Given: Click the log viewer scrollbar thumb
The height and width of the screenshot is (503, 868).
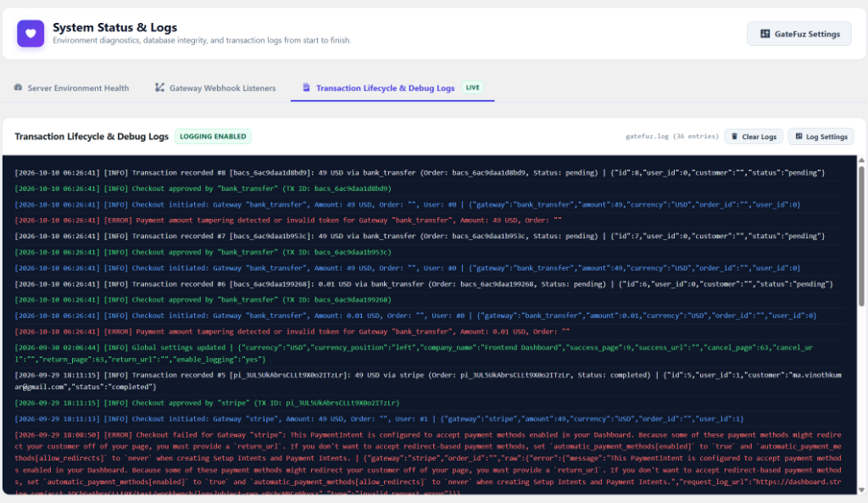Looking at the screenshot, I should point(861,236).
